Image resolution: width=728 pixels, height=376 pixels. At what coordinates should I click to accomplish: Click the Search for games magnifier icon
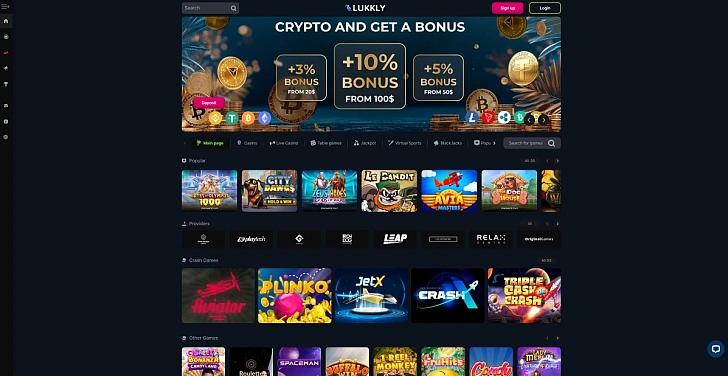[551, 143]
